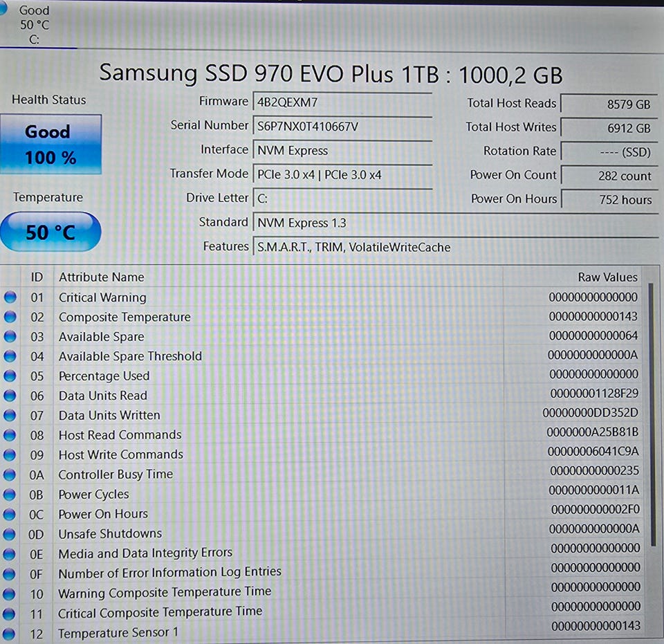664x644 pixels.
Task: Click the status icon for Percentage Used
Action: [10, 376]
